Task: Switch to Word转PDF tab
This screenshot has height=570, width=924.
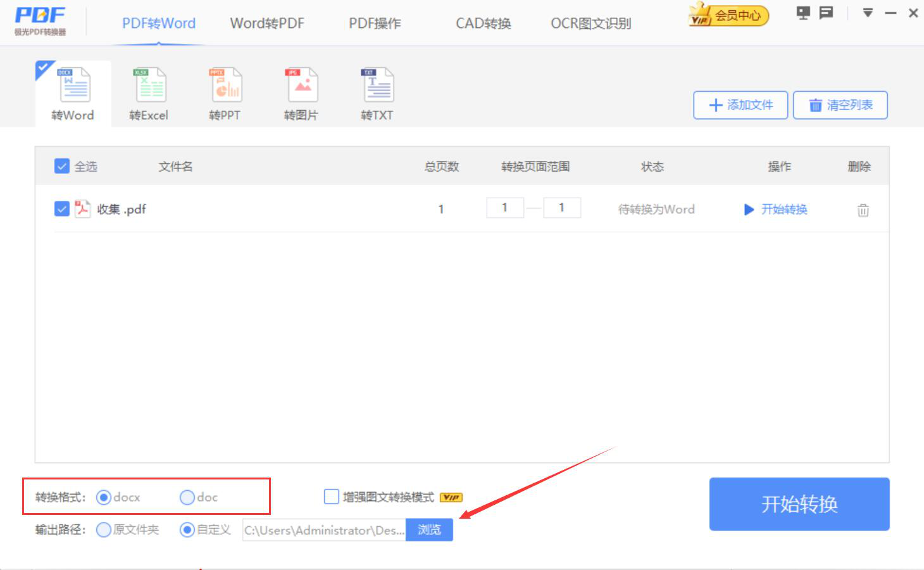Action: 267,23
